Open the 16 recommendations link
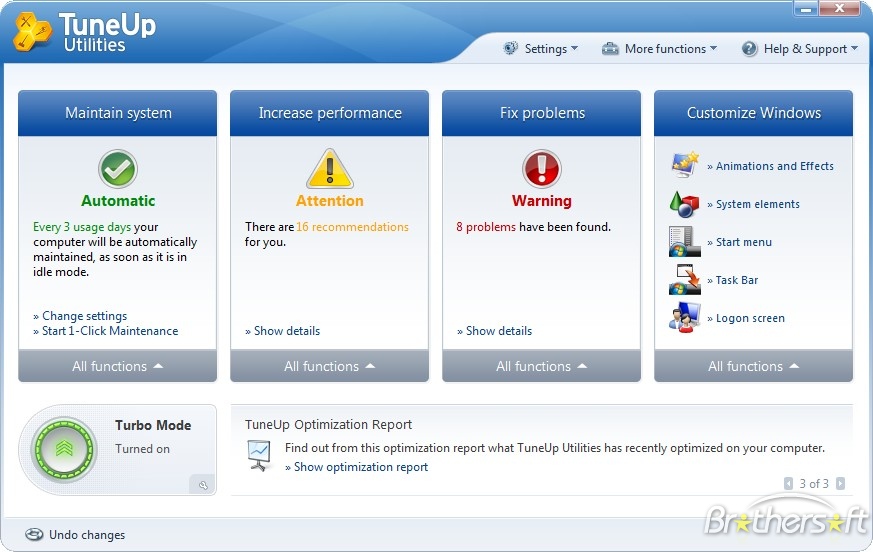 pos(352,227)
